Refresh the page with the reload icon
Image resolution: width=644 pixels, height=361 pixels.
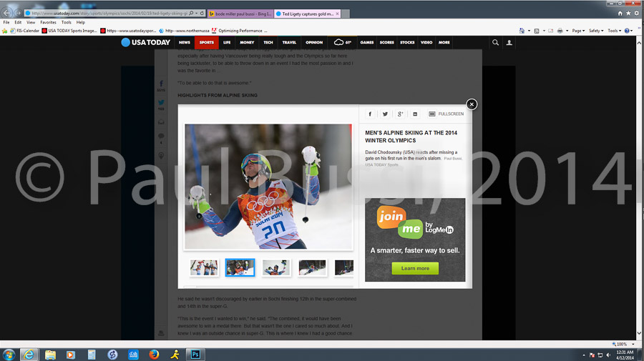202,13
